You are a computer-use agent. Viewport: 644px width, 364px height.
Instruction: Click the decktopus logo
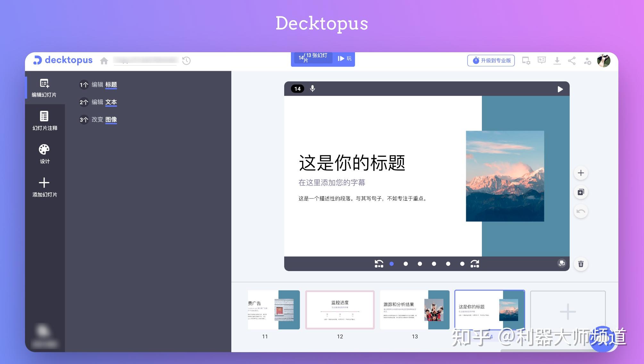pyautogui.click(x=63, y=60)
